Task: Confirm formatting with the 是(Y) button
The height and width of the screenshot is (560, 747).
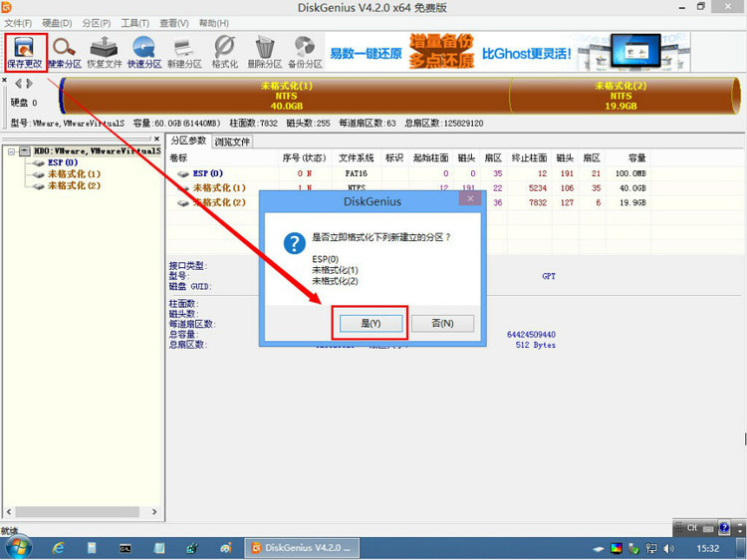Action: click(x=370, y=324)
